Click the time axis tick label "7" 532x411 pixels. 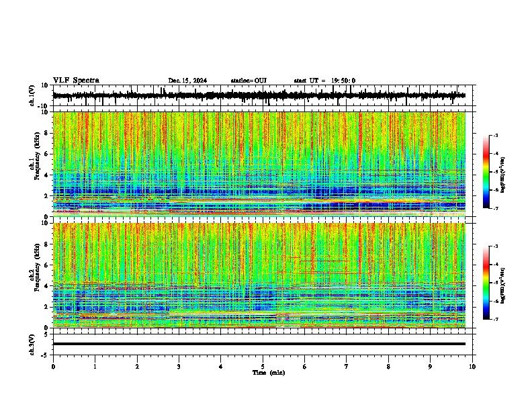pos(347,367)
